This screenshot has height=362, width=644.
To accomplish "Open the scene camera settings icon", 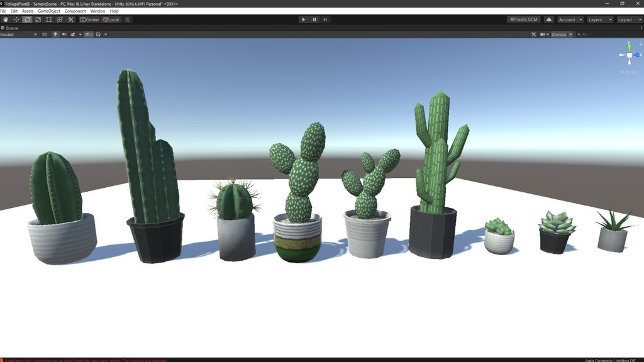I will [x=543, y=34].
